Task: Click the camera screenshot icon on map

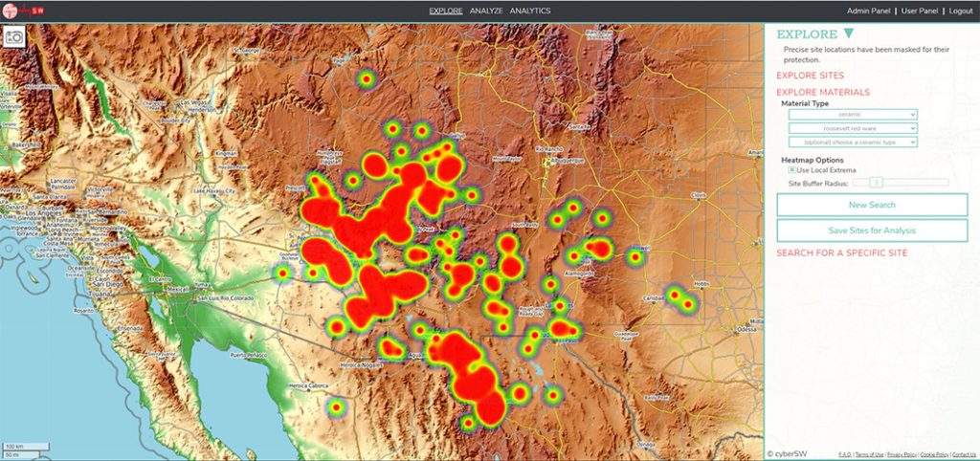Action: pos(15,37)
